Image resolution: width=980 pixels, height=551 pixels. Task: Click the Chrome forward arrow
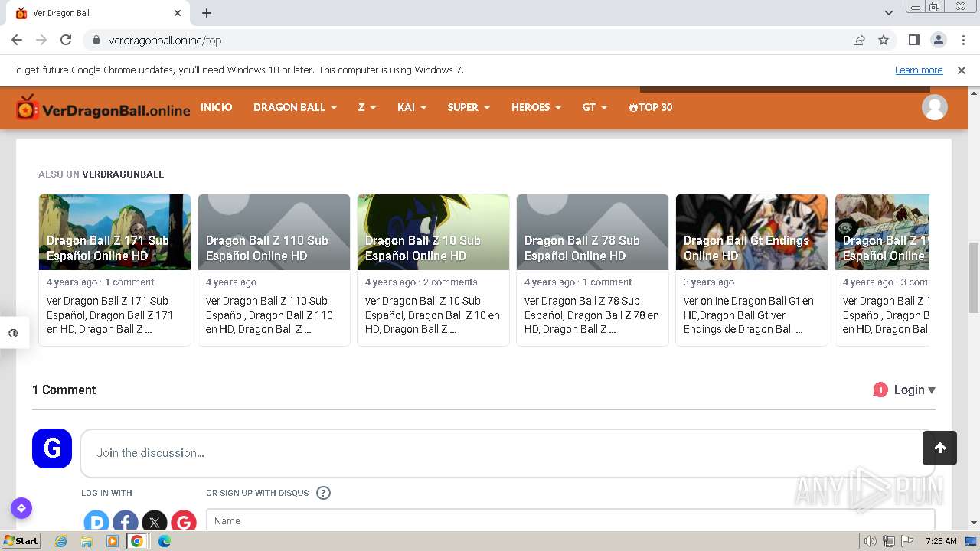pos(41,40)
